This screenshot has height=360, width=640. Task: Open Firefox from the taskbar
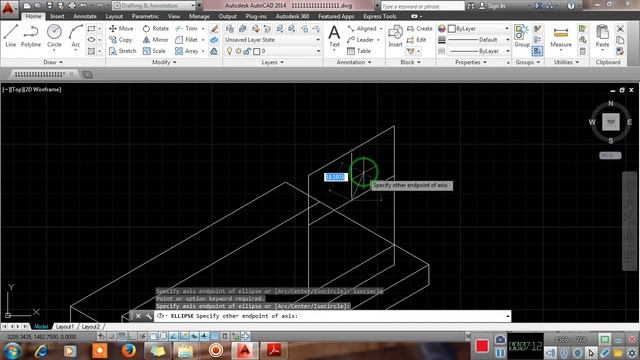(128, 350)
